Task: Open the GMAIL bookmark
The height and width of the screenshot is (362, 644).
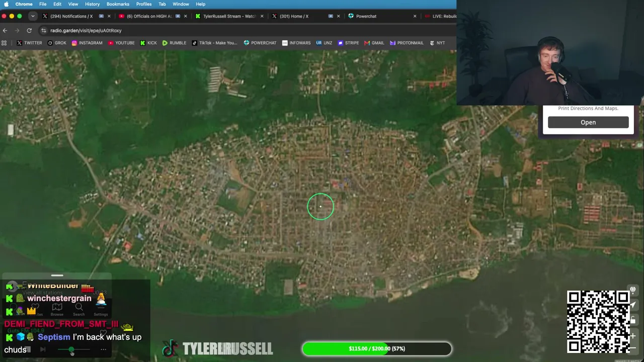Action: 374,43
